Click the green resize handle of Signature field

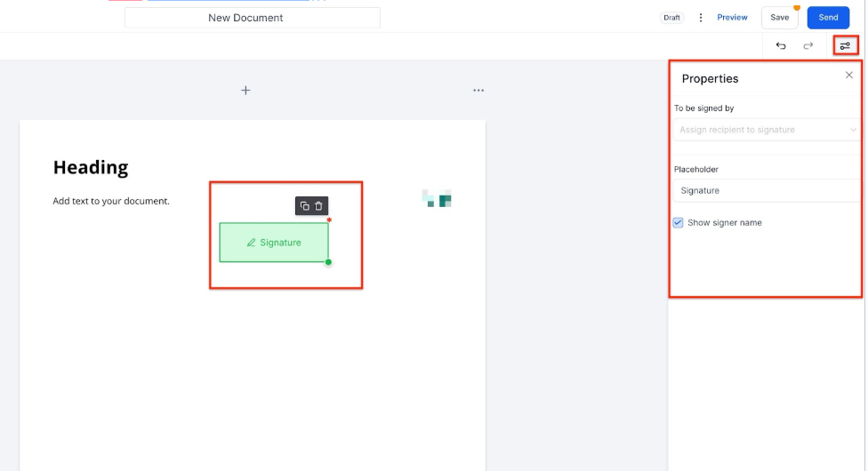(x=328, y=262)
